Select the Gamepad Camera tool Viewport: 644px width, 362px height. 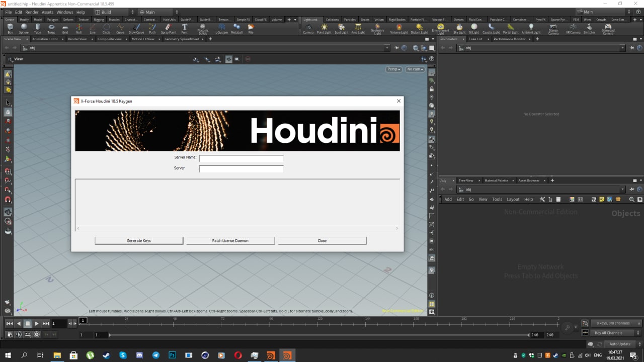608,29
